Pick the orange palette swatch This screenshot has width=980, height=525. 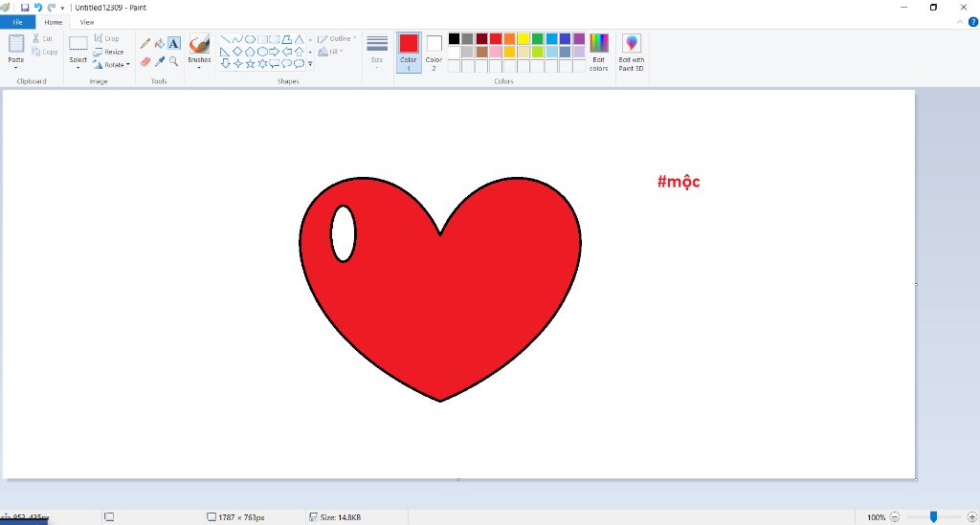[509, 38]
